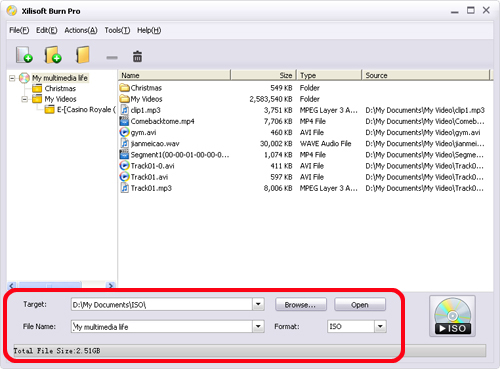Click the Browse... button
The width and height of the screenshot is (500, 369).
[301, 305]
